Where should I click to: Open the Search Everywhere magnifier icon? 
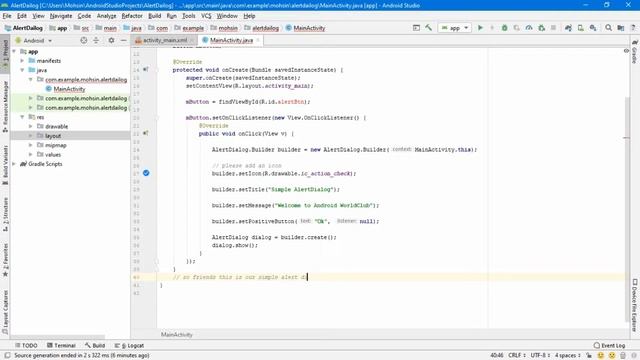608,28
